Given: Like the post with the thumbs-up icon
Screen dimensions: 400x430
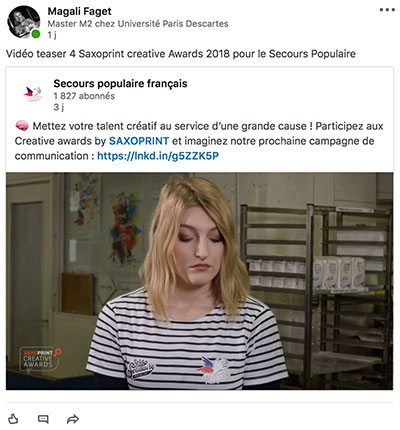Looking at the screenshot, I should (x=13, y=419).
